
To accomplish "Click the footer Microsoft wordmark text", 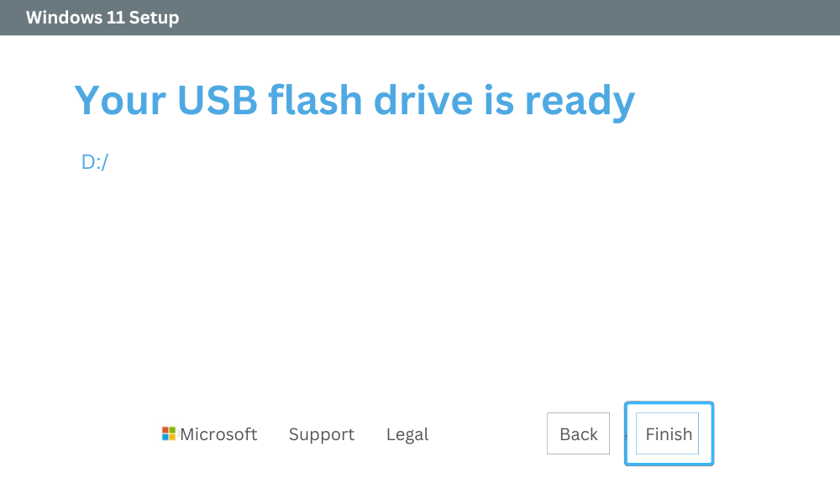I will [218, 434].
